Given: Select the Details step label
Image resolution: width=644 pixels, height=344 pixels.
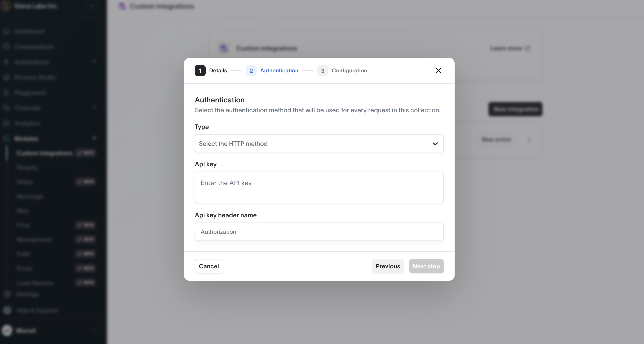Looking at the screenshot, I should 218,71.
